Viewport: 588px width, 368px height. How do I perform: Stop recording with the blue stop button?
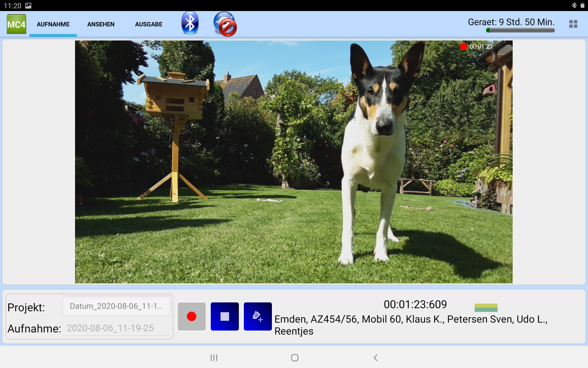pyautogui.click(x=225, y=316)
